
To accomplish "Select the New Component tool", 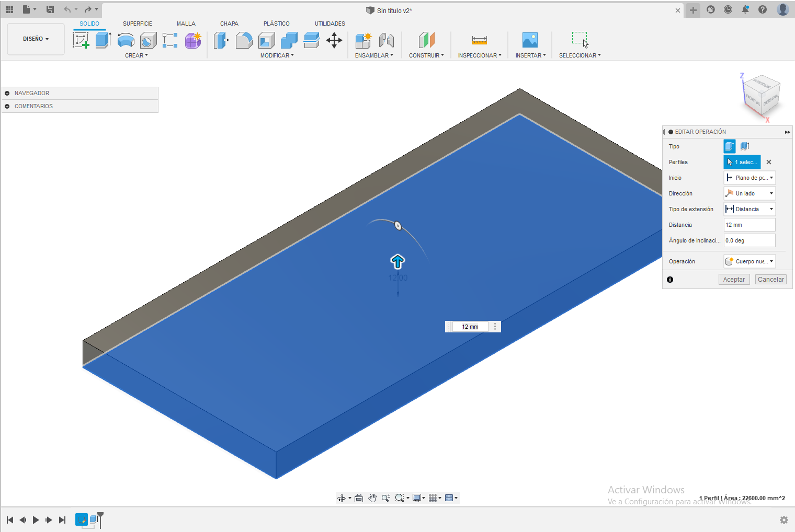I will coord(363,40).
